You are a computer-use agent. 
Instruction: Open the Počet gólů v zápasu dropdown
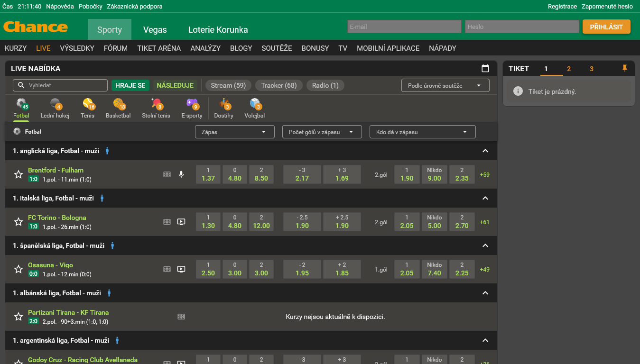pyautogui.click(x=322, y=132)
